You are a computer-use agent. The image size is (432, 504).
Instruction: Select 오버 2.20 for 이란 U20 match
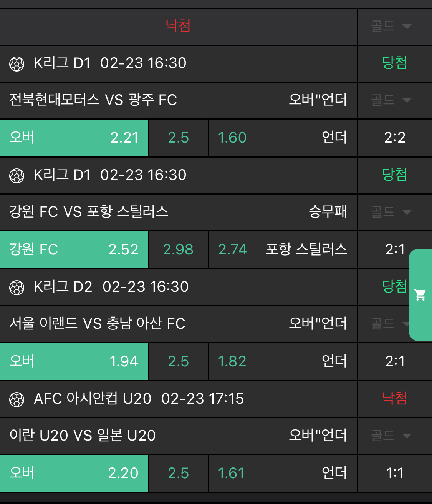coord(74,473)
